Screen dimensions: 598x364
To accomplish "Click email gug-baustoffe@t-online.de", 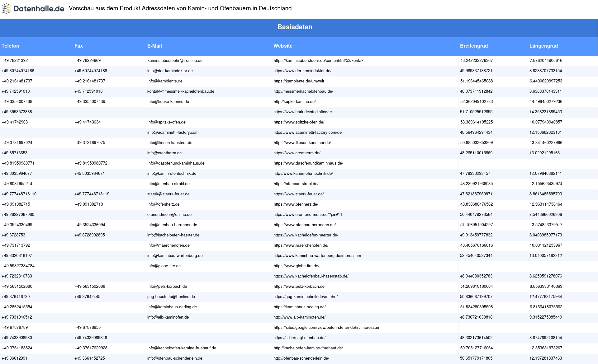I will 171,297.
